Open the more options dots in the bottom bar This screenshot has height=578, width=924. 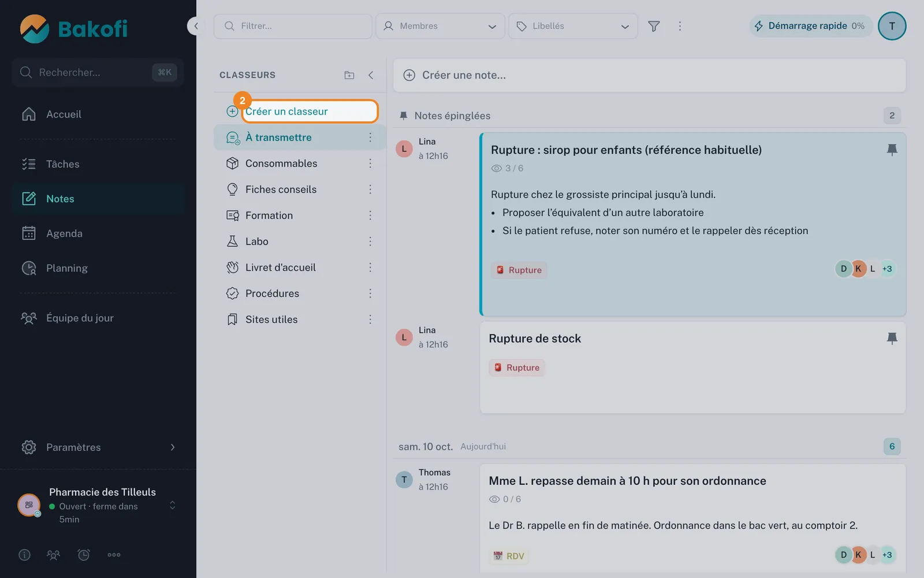(114, 555)
